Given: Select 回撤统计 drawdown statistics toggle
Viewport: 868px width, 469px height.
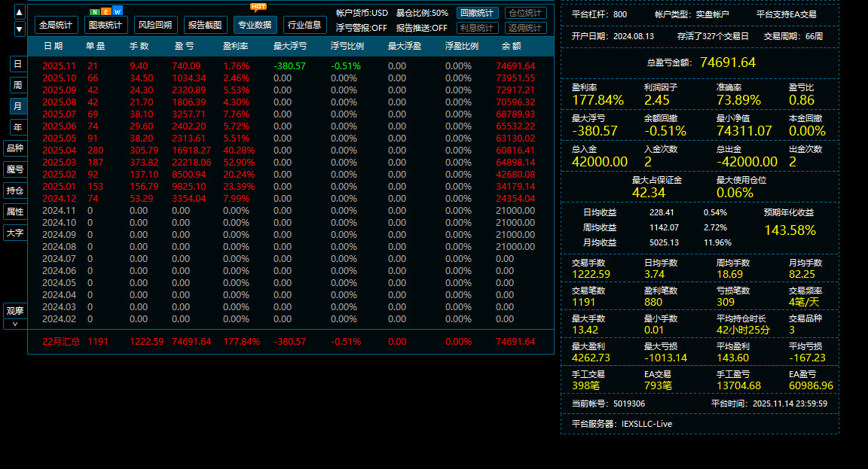Looking at the screenshot, I should tap(477, 13).
